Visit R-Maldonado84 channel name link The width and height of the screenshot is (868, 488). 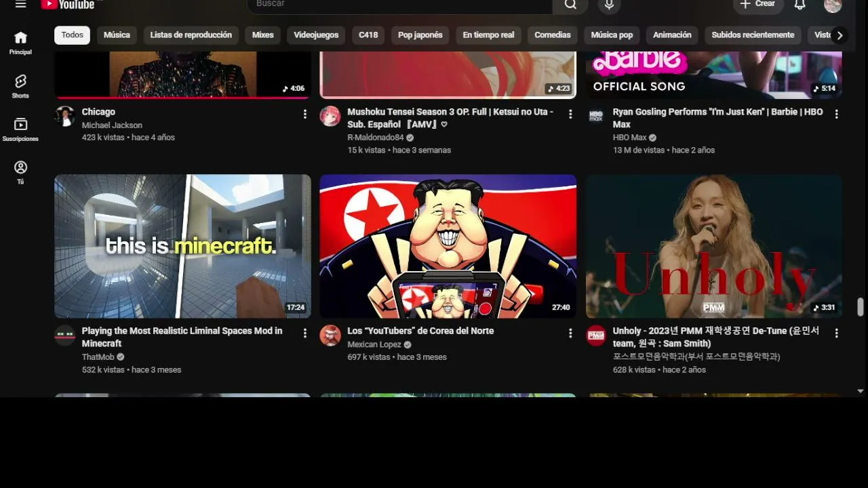375,138
